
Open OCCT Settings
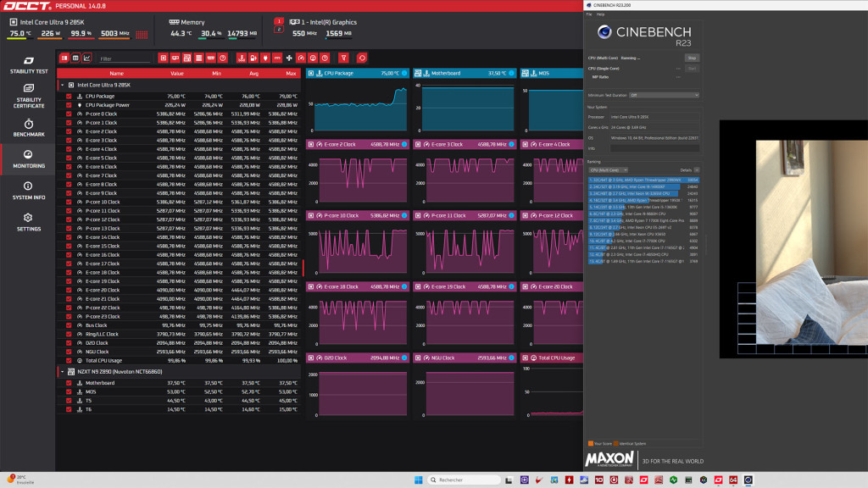pos(29,223)
